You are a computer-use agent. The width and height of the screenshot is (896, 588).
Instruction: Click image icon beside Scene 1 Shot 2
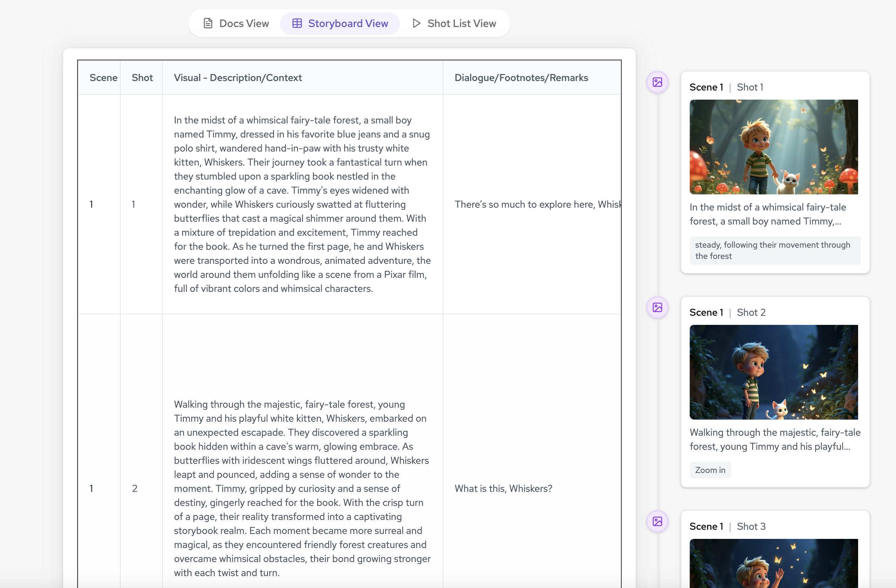coord(657,307)
